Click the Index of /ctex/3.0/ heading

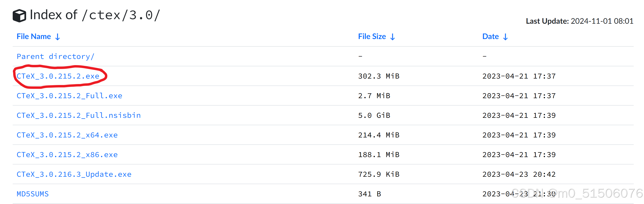(x=95, y=15)
